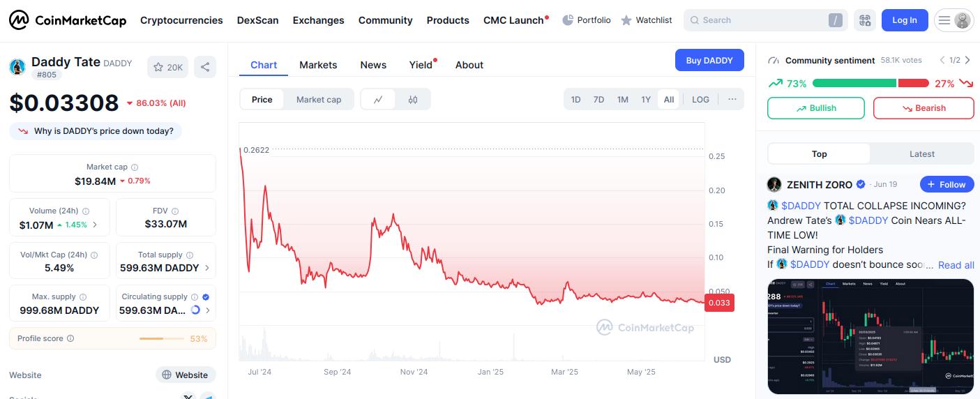Toggle the LOG scale on chart

(x=700, y=99)
